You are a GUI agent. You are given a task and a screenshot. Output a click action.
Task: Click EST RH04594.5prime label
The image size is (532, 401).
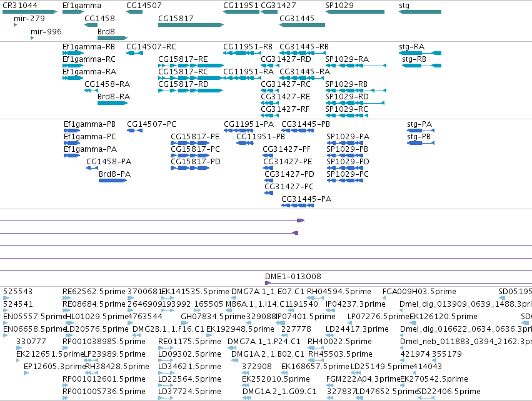[x=339, y=292]
